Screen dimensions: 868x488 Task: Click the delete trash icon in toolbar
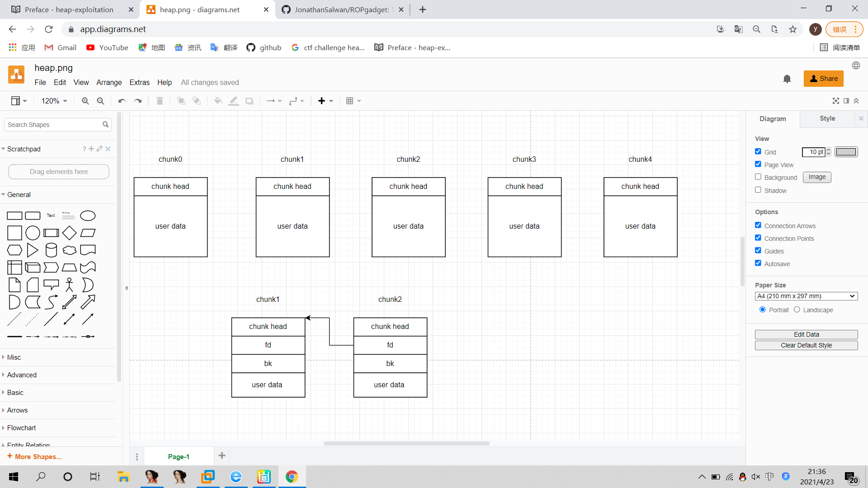tap(160, 101)
